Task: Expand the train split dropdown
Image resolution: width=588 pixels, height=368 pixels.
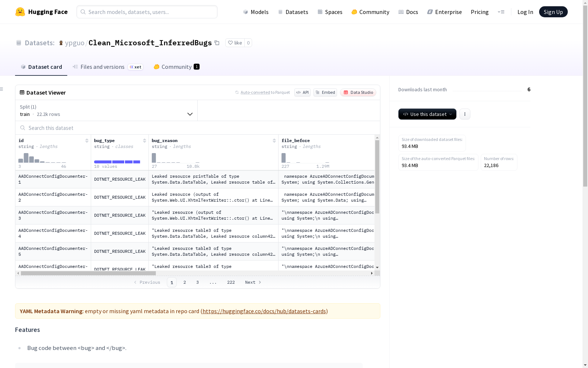Action: [107, 110]
